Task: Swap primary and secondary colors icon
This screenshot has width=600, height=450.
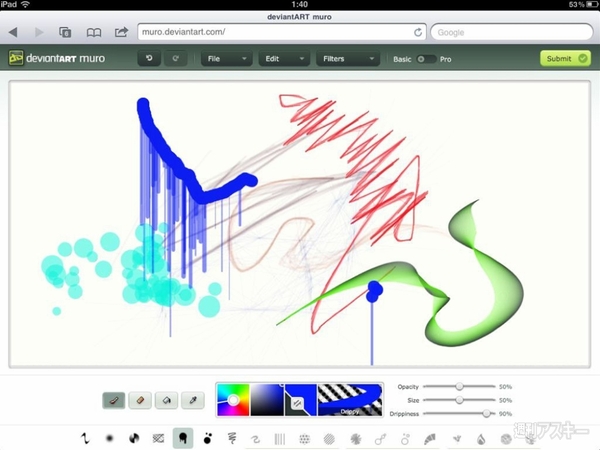Action: pos(297,403)
